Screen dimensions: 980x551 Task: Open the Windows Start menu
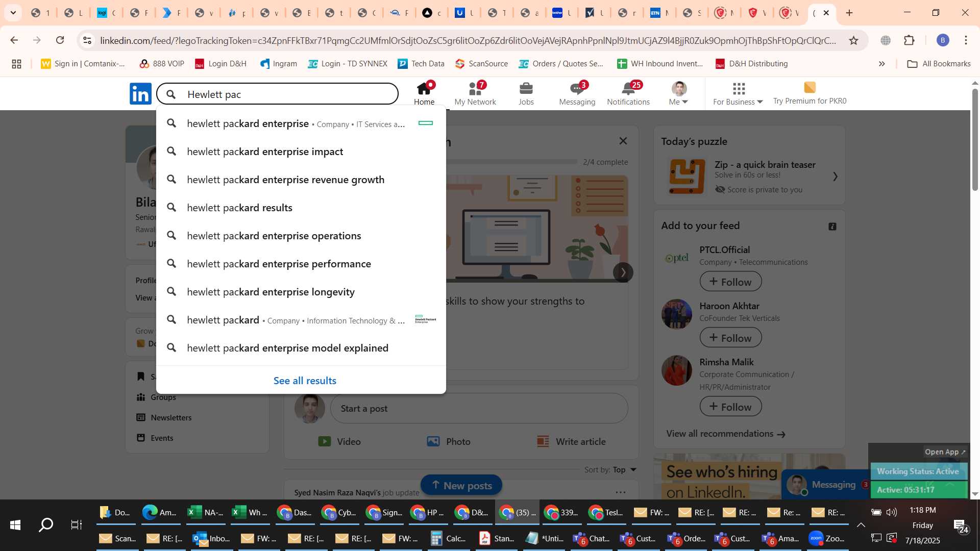(x=15, y=524)
